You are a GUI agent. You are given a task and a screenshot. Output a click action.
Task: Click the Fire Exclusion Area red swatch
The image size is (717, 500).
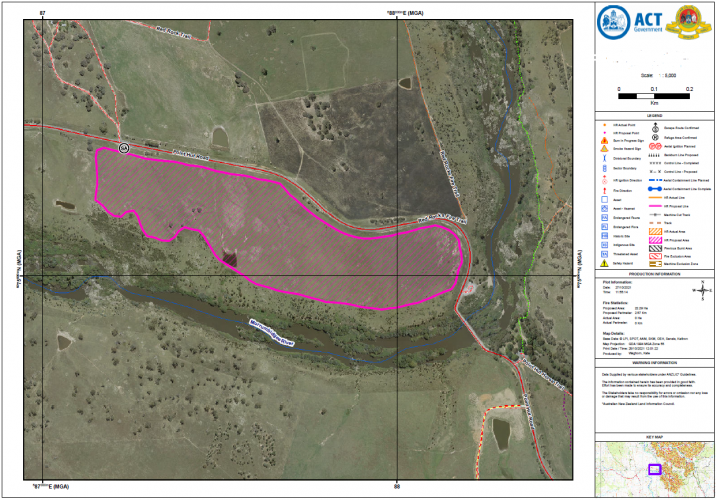[655, 257]
